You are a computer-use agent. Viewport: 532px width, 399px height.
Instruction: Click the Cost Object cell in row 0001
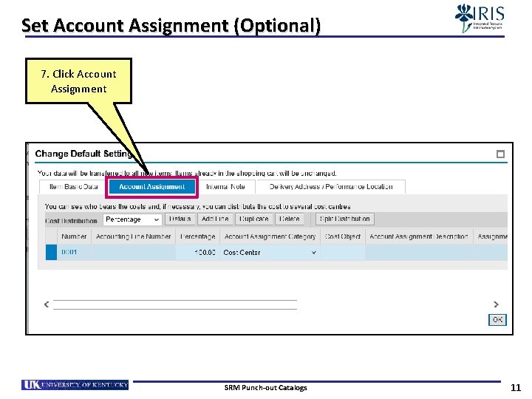tap(343, 253)
